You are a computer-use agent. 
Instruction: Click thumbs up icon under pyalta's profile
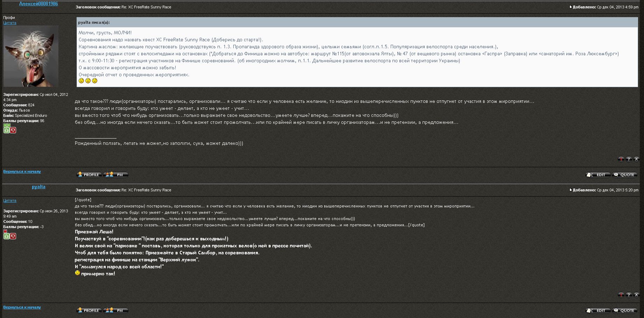(x=7, y=236)
